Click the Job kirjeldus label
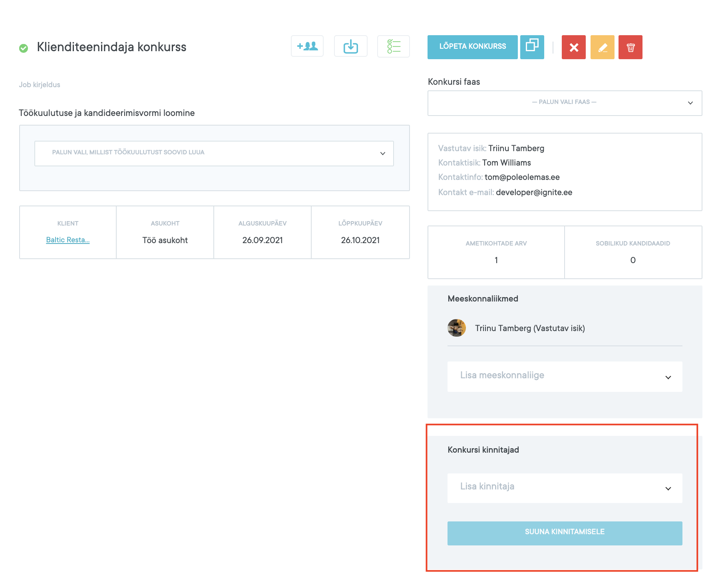Screen dimensions: 728x579 coord(40,85)
